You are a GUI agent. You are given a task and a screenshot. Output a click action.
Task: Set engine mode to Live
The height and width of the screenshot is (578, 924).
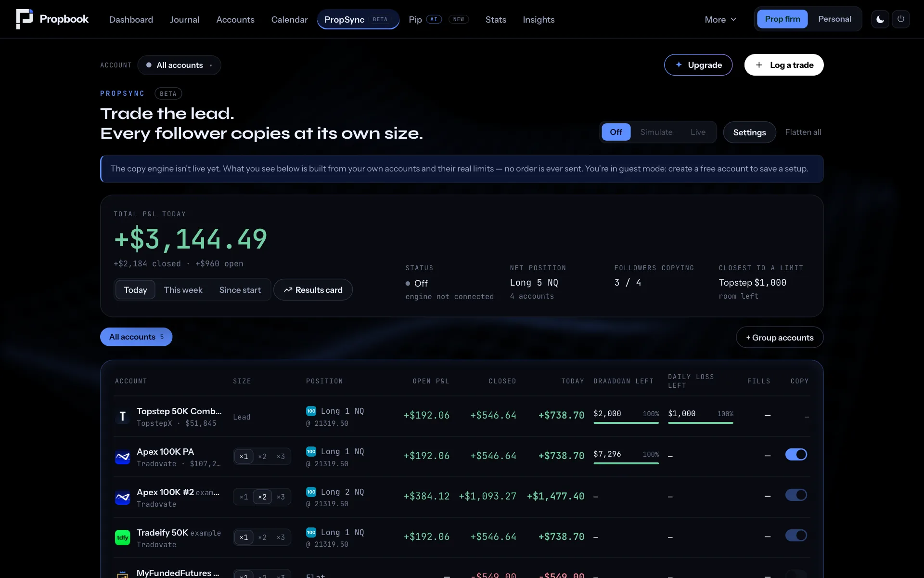point(698,132)
